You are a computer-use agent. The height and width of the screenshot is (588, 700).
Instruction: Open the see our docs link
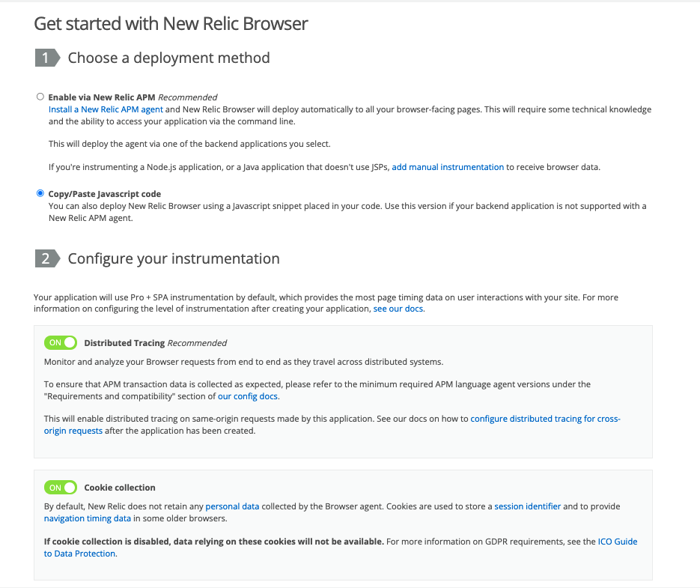398,308
